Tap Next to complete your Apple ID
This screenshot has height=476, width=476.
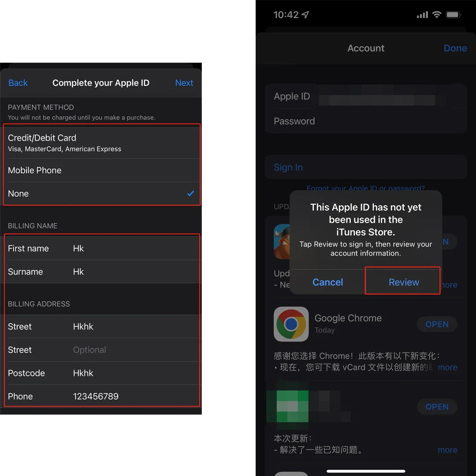pos(184,83)
